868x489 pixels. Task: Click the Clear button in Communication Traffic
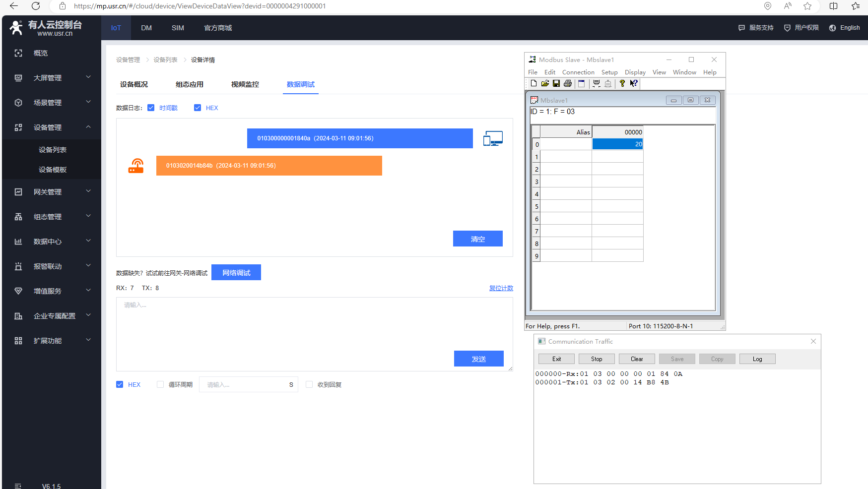tap(636, 359)
